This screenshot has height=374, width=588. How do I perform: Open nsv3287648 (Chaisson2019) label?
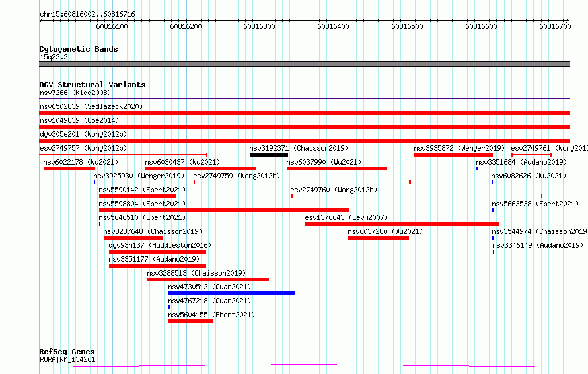153,231
